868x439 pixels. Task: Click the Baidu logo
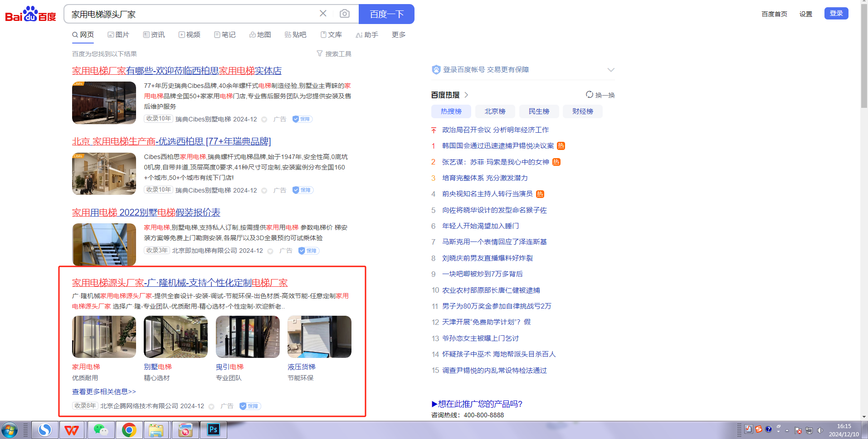click(x=30, y=14)
